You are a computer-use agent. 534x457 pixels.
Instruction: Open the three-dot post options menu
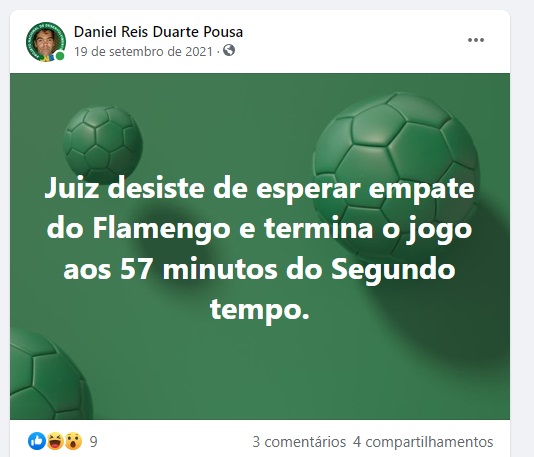pos(476,40)
